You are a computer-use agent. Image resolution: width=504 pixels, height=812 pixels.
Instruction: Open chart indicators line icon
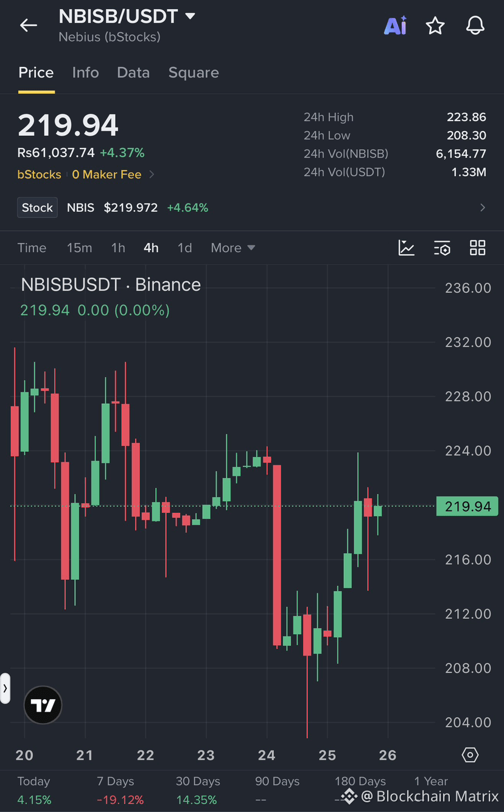point(407,248)
